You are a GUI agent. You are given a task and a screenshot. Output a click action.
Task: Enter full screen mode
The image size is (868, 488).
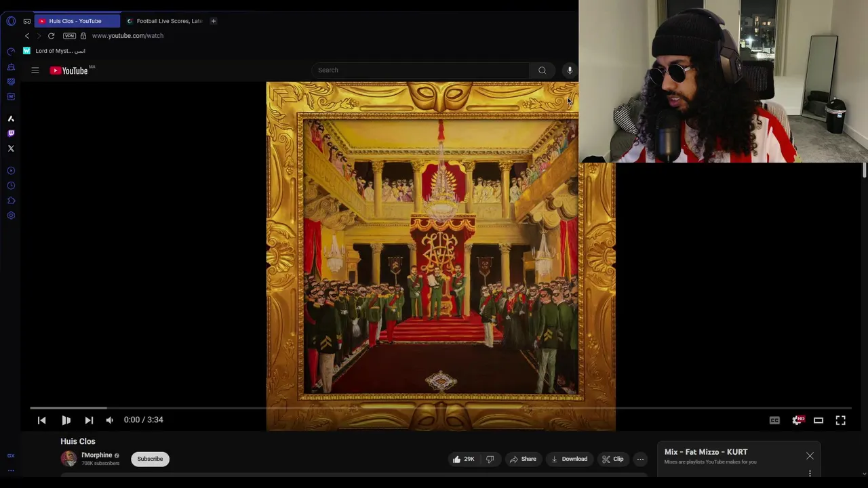(840, 420)
